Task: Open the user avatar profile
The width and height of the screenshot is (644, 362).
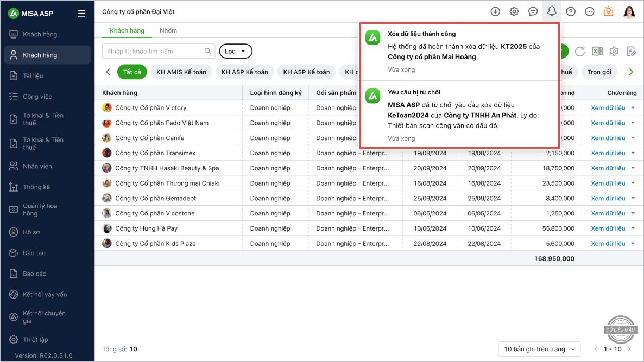Action: point(629,11)
